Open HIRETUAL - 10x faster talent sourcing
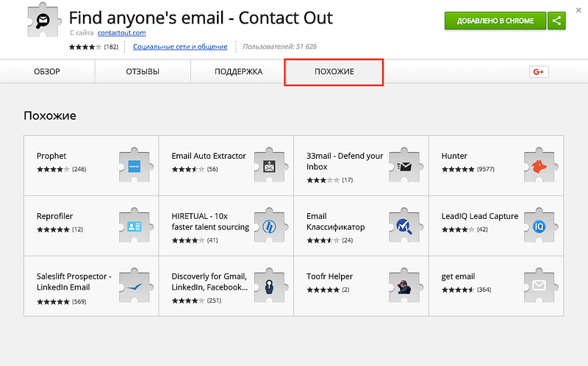 click(x=210, y=222)
